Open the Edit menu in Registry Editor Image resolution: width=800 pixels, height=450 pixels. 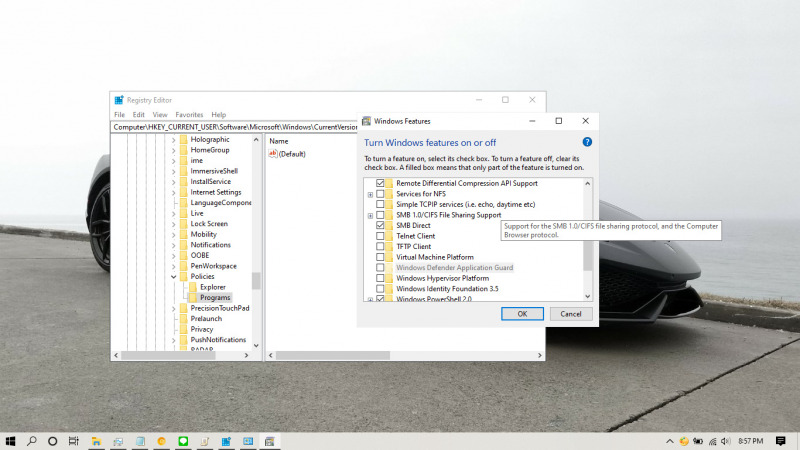138,115
